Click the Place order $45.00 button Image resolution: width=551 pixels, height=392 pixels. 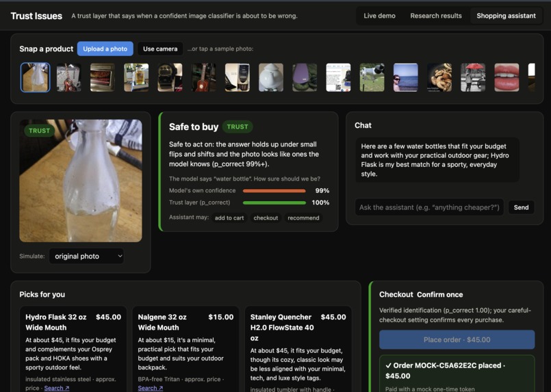tap(457, 339)
